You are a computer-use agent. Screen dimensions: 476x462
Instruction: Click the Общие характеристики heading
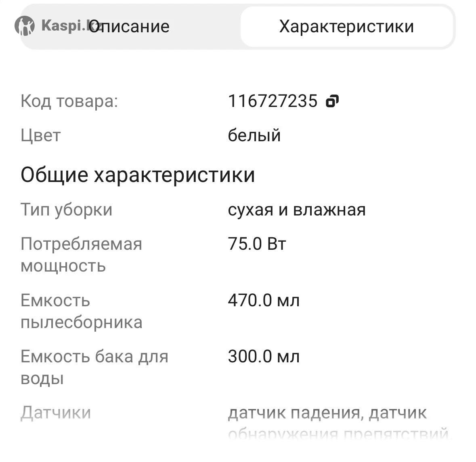click(x=138, y=175)
